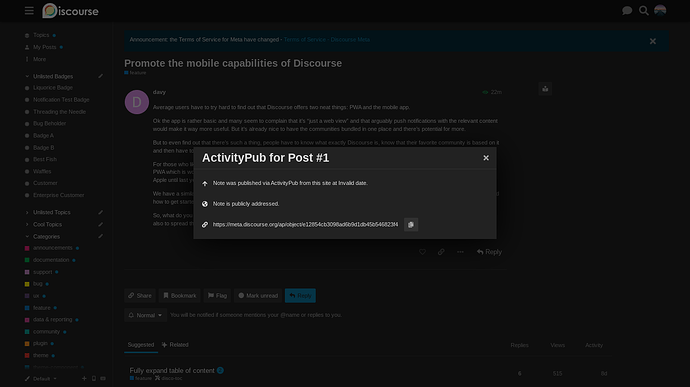Open bug category
690x387 pixels.
(x=38, y=284)
